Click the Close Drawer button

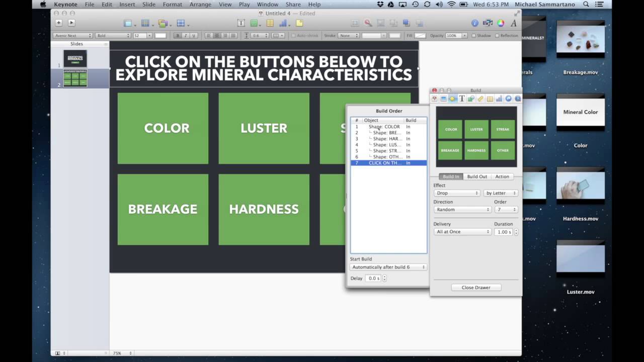click(476, 288)
